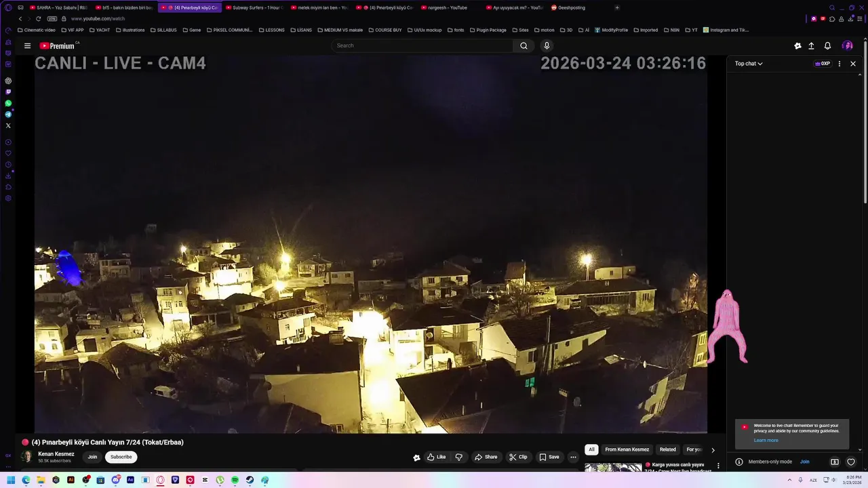Open the Windows Start button
This screenshot has height=488, width=868.
(11, 480)
